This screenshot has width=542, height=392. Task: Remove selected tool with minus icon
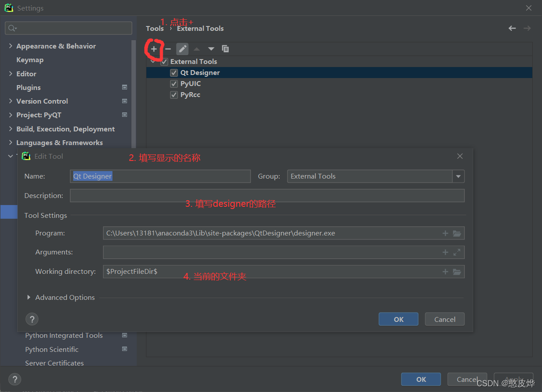[168, 49]
